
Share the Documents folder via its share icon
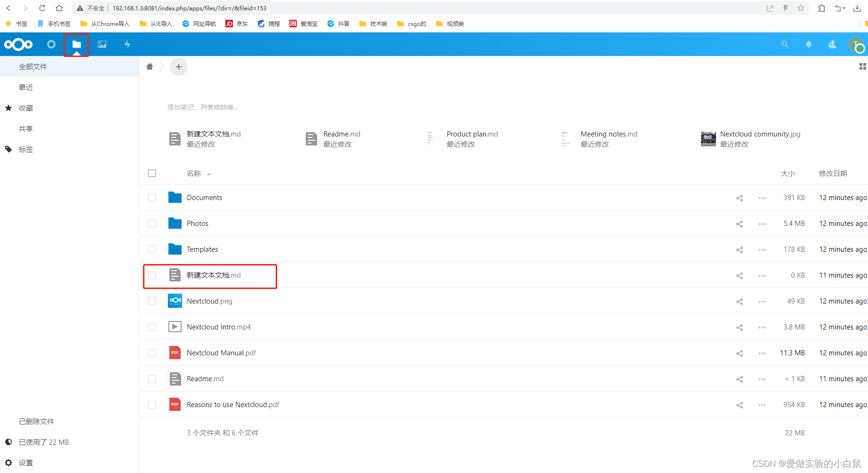[740, 198]
